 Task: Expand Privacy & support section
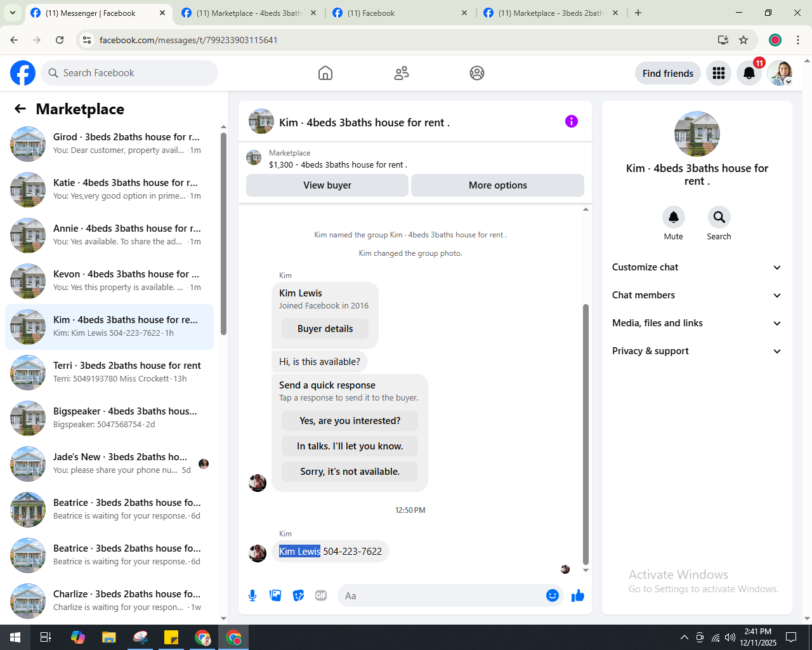click(x=697, y=351)
